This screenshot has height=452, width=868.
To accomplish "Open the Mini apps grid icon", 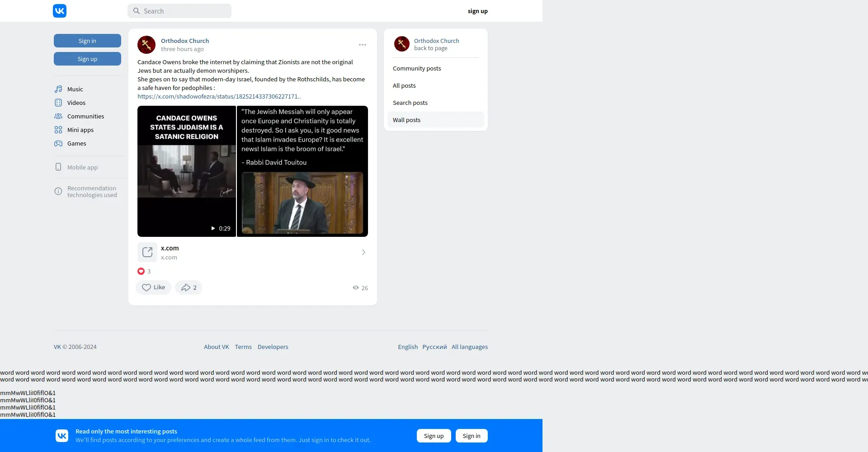I will [58, 130].
